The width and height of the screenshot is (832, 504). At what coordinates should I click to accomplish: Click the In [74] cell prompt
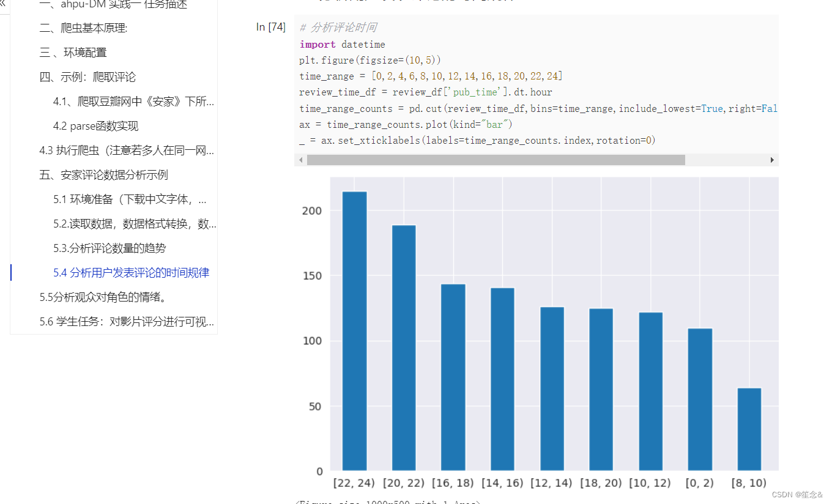(271, 27)
